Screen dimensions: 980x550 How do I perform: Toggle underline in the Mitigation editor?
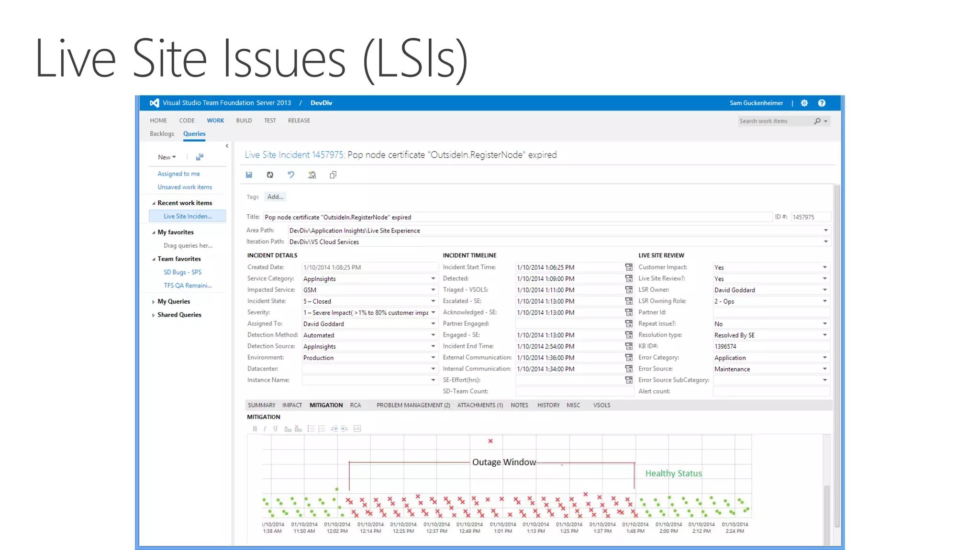(275, 429)
